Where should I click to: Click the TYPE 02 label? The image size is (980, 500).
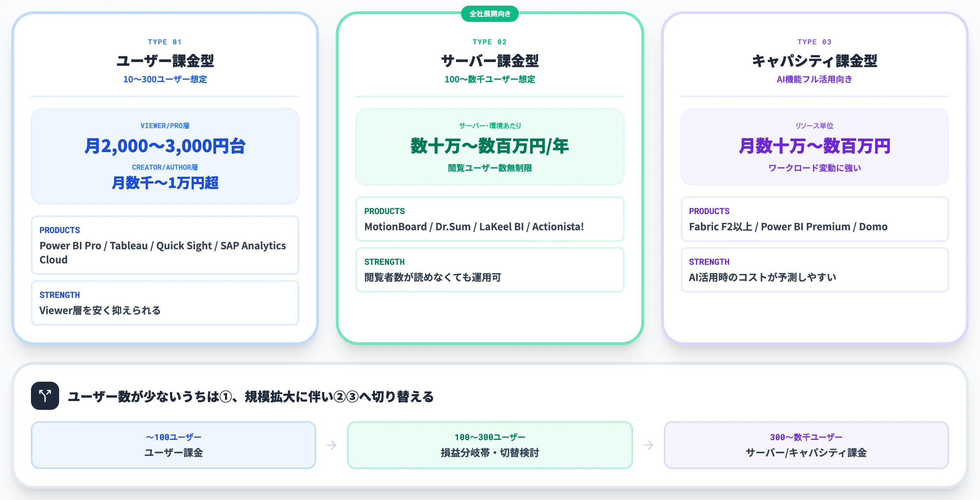[490, 42]
